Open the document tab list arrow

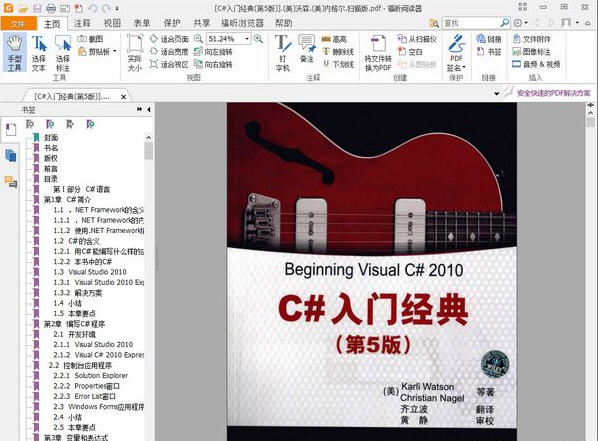point(497,93)
